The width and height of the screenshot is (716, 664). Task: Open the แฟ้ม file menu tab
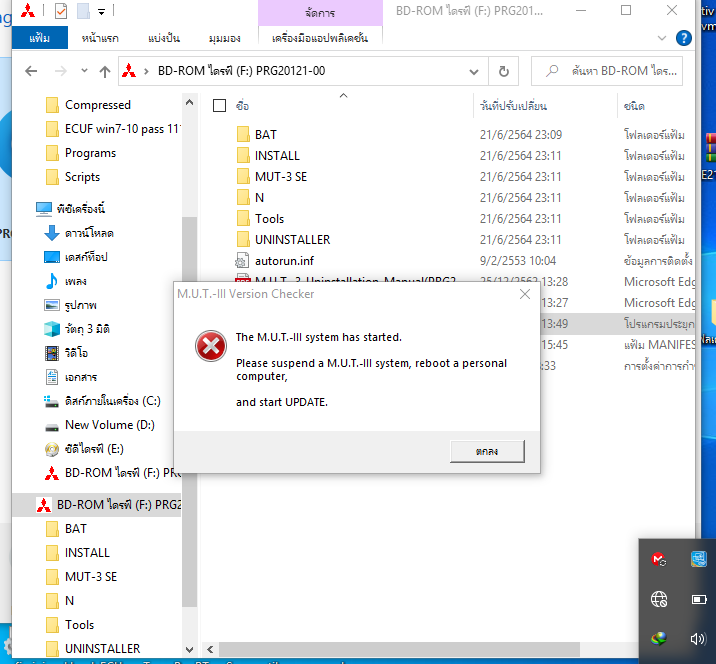click(x=40, y=38)
